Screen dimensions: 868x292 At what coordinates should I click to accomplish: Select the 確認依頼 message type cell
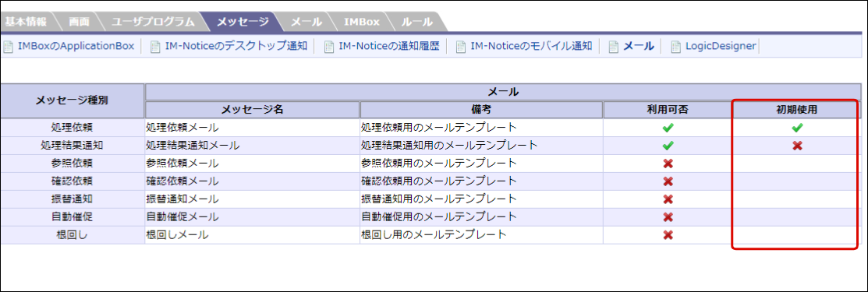pyautogui.click(x=73, y=181)
